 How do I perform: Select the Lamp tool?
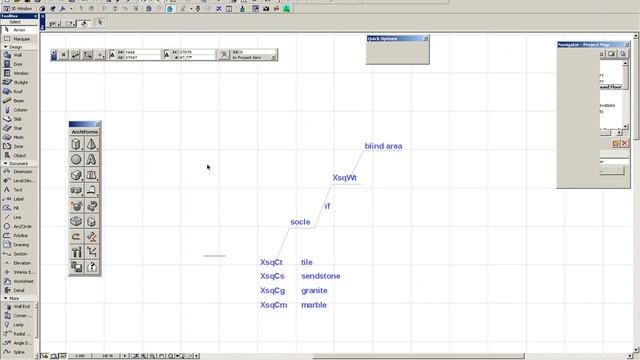[18, 324]
